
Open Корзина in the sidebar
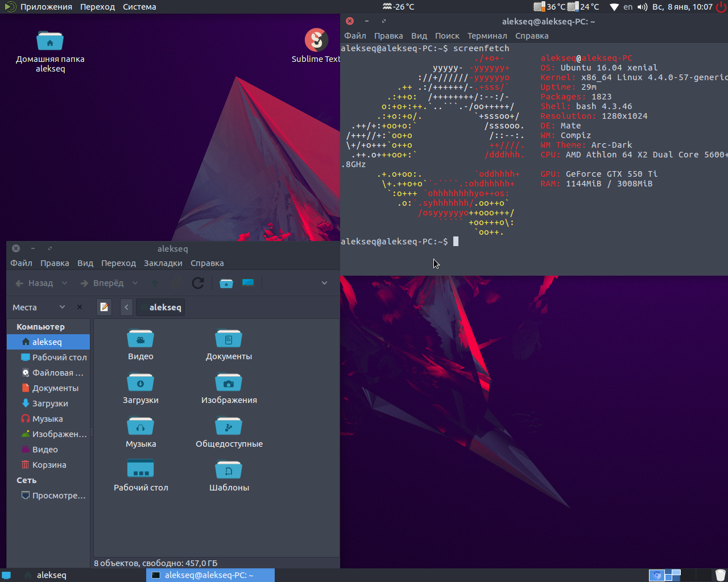49,465
